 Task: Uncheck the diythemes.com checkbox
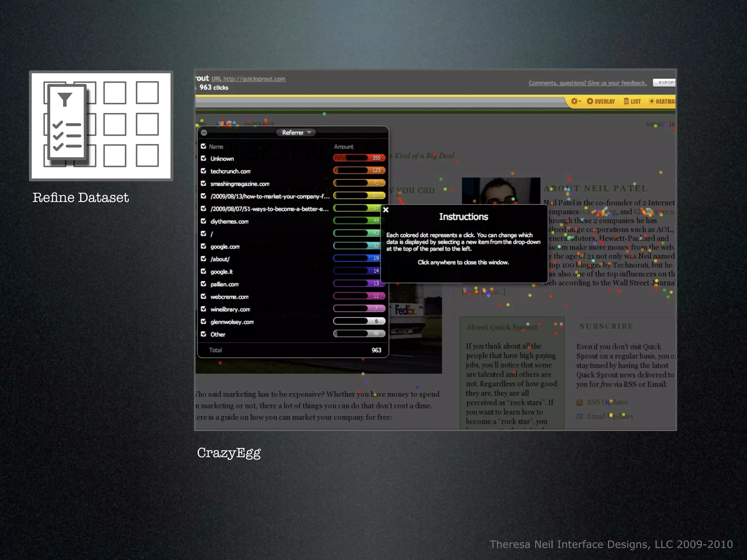point(204,221)
